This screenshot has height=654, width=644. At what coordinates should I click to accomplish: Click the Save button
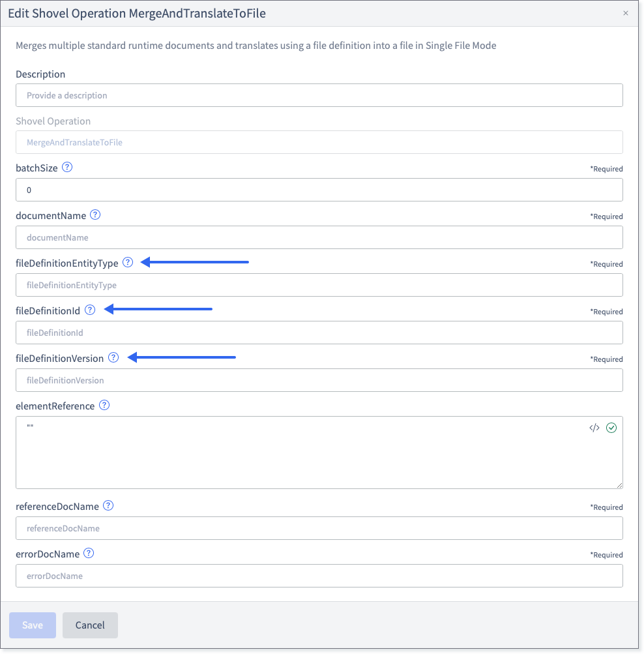(33, 625)
